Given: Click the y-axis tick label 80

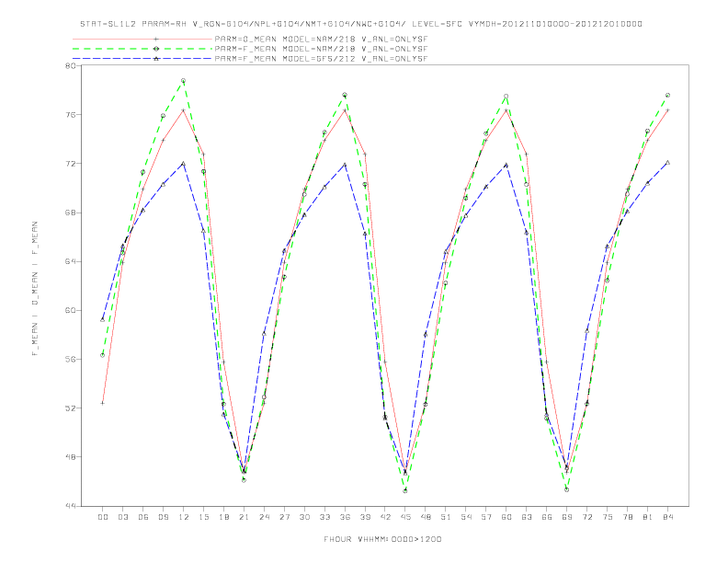Looking at the screenshot, I should pyautogui.click(x=71, y=65).
